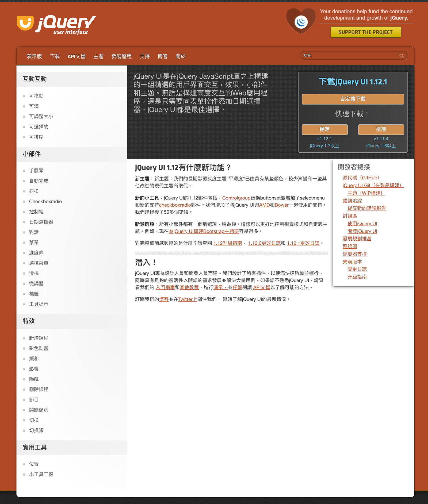Open 可選擇的 in the sidebar
428x504 pixels.
pos(39,127)
